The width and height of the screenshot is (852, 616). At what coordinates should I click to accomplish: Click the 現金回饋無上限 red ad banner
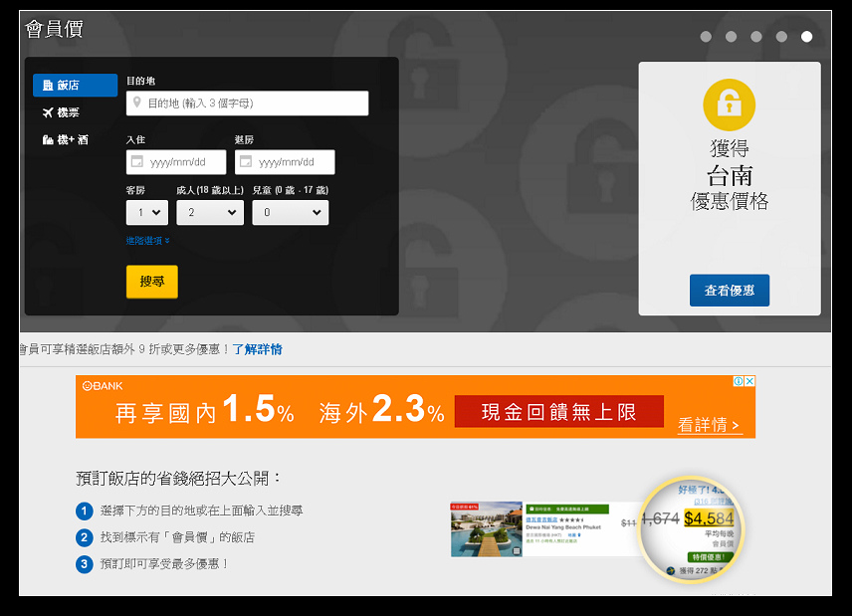coord(559,412)
